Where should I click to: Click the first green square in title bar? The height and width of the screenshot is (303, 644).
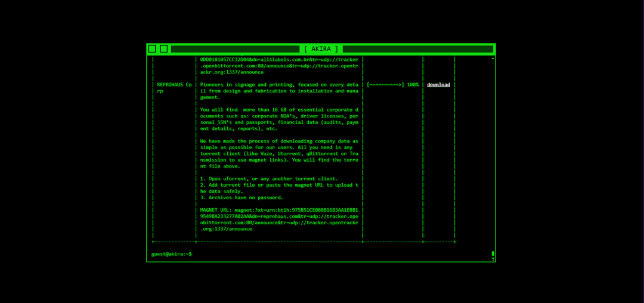[152, 49]
